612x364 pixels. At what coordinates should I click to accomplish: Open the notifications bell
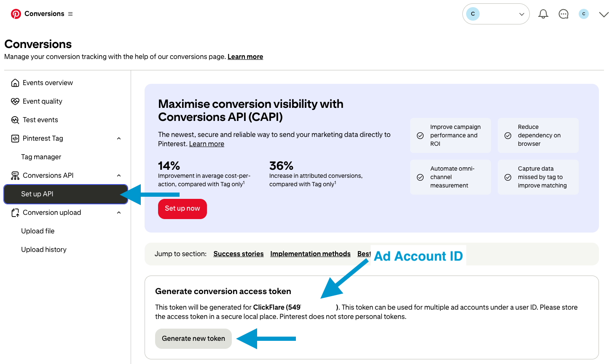coord(543,14)
